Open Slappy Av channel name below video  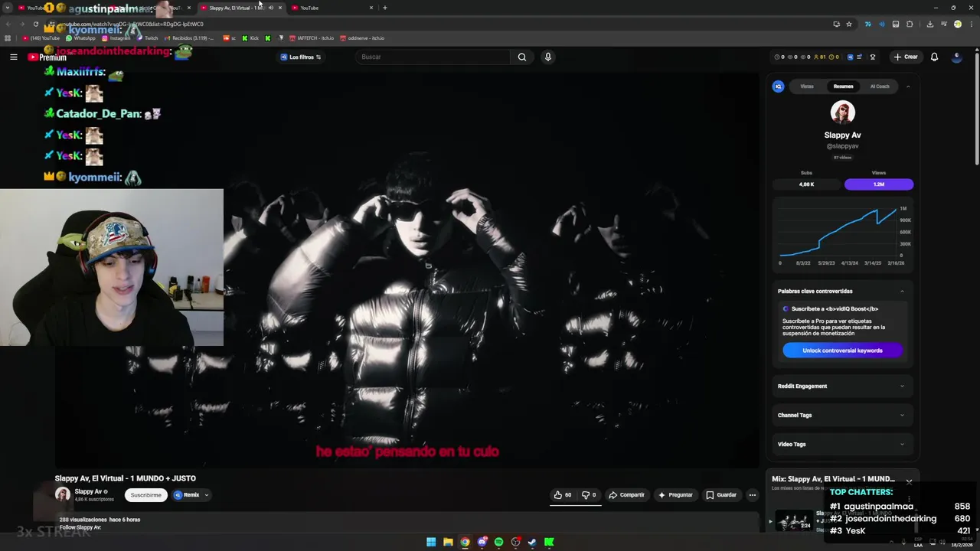click(89, 491)
